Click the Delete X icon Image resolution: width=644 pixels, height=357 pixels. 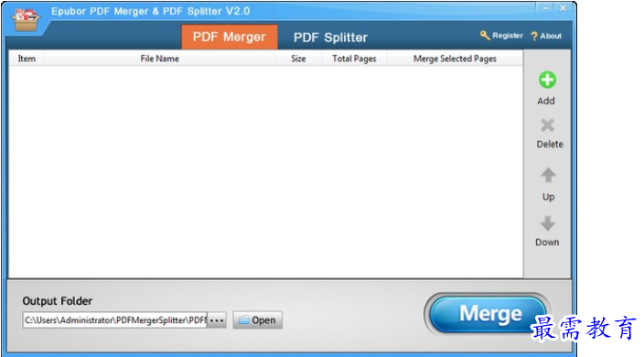547,124
